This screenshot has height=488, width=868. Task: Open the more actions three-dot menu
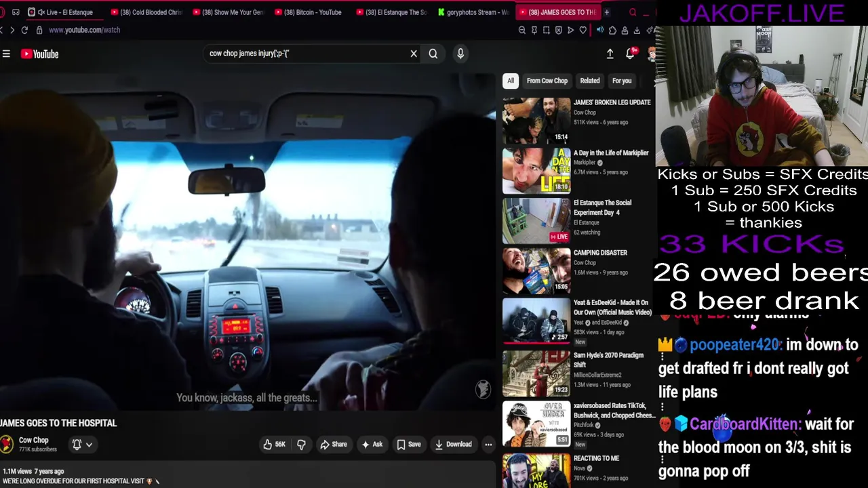tap(488, 445)
